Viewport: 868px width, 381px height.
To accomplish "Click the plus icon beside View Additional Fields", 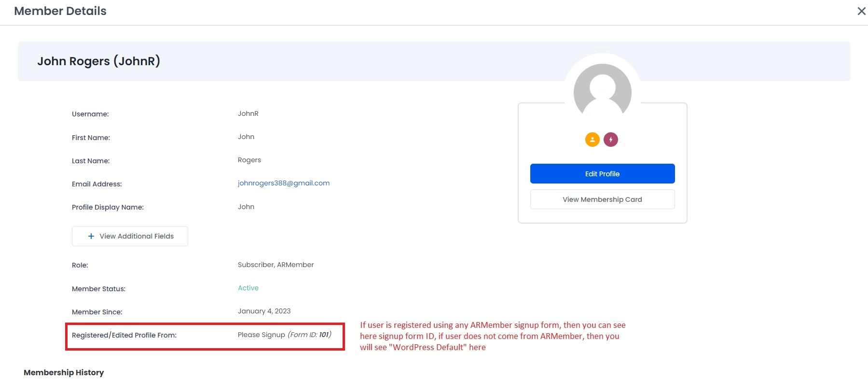I will pos(91,236).
